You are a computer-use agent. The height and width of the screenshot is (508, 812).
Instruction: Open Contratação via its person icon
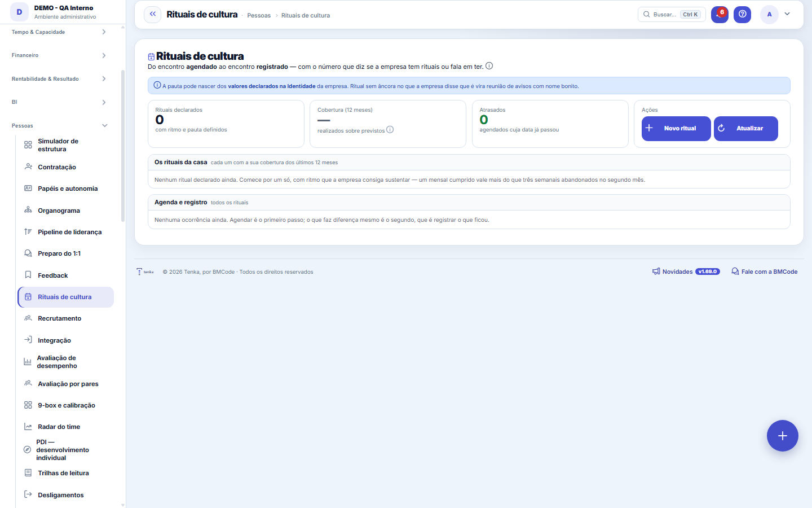28,167
